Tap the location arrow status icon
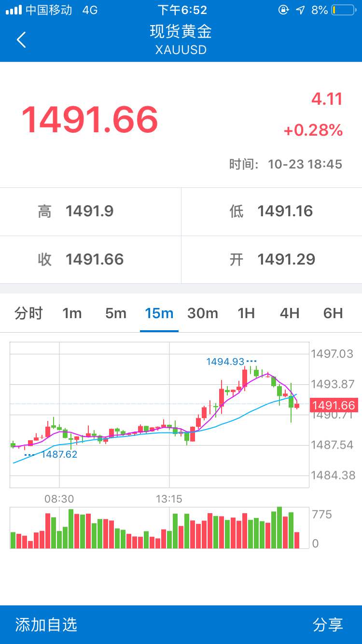 tap(300, 10)
